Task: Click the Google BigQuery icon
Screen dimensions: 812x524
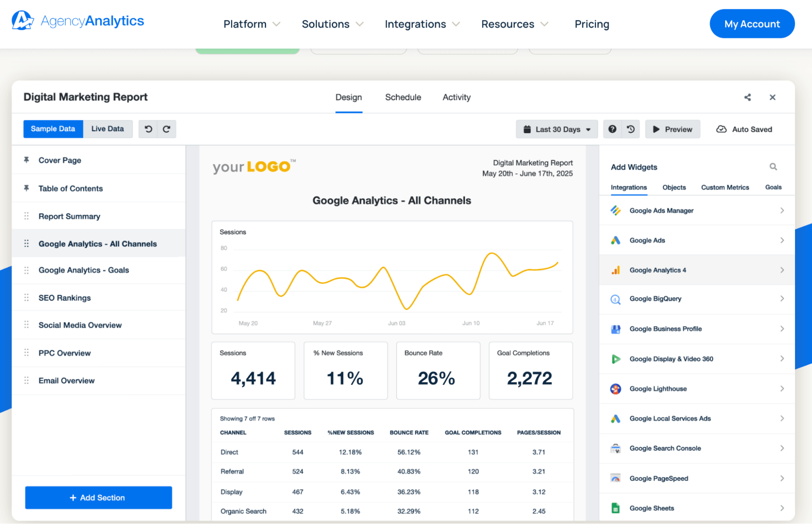Action: pos(615,299)
